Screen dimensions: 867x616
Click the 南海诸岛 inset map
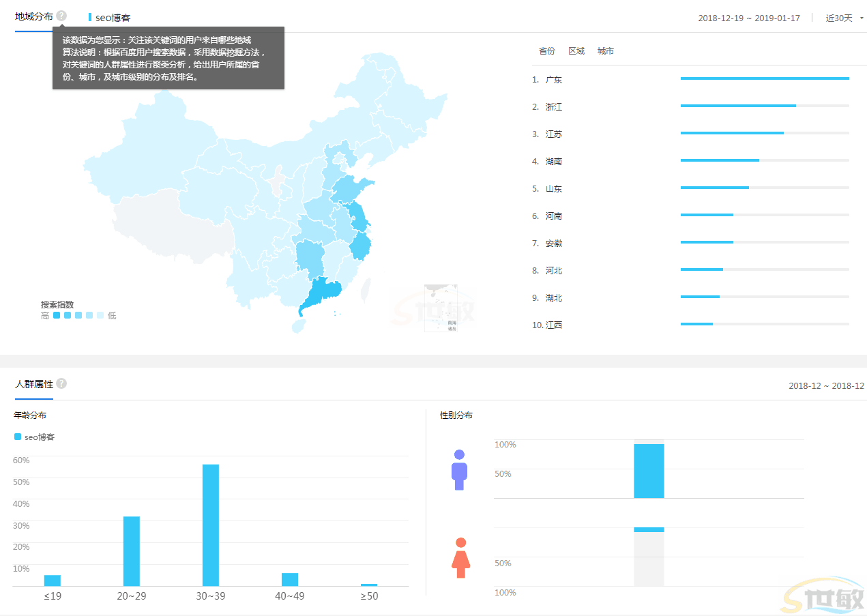click(x=441, y=308)
